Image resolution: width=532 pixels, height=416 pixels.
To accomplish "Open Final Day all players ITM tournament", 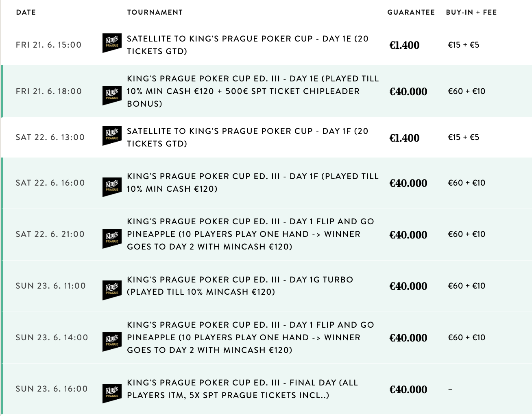I will (242, 389).
